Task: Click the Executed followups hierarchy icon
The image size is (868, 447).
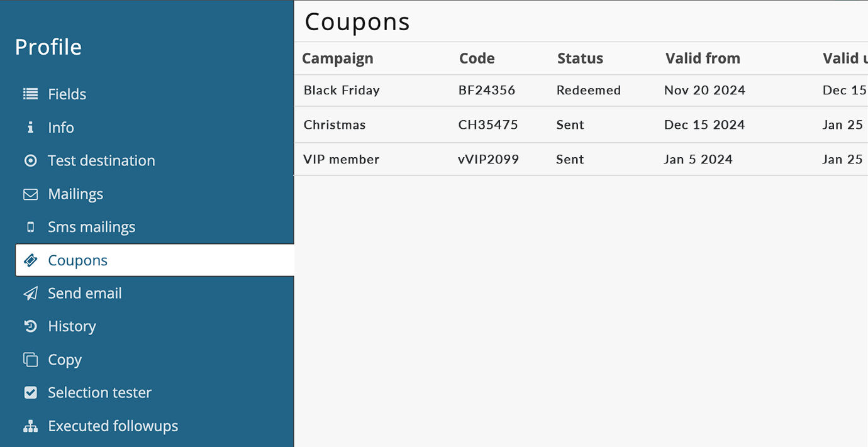Action: point(30,426)
